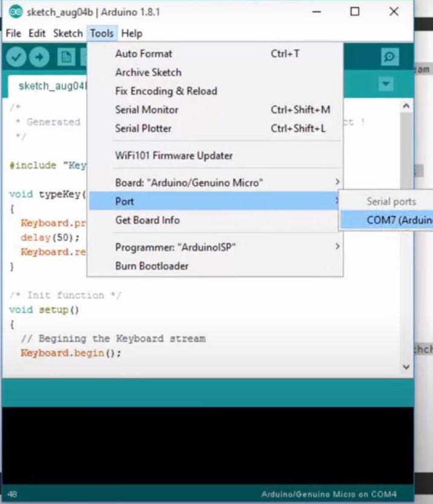Choose Archive Sketch menu entry
The image size is (433, 504).
(x=215, y=72)
